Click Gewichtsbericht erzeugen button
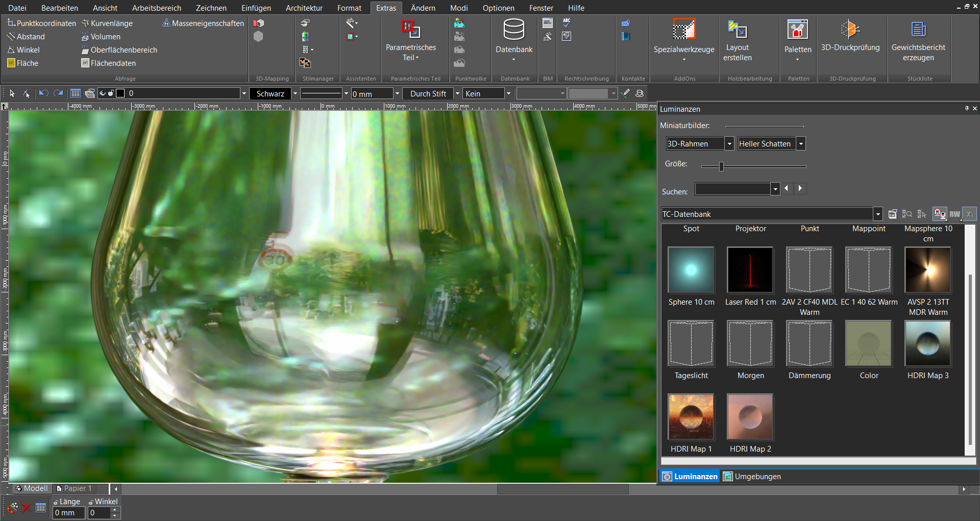The image size is (980, 521). click(x=918, y=41)
